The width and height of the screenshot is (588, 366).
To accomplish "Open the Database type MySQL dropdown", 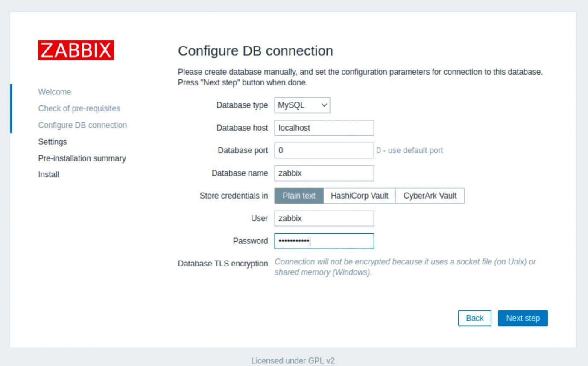I will [302, 105].
